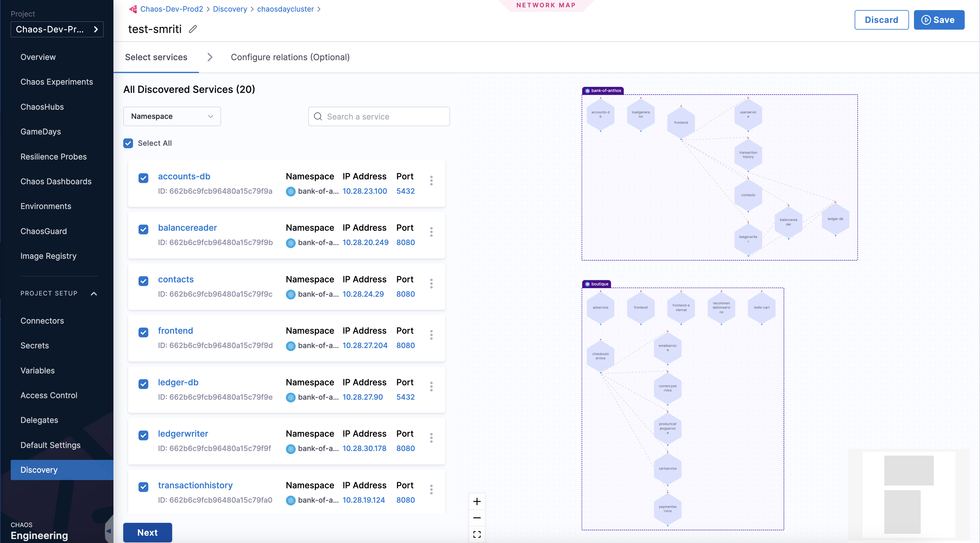Open three-dot menu for accounts-db
Viewport: 980px width, 543px height.
tap(431, 181)
